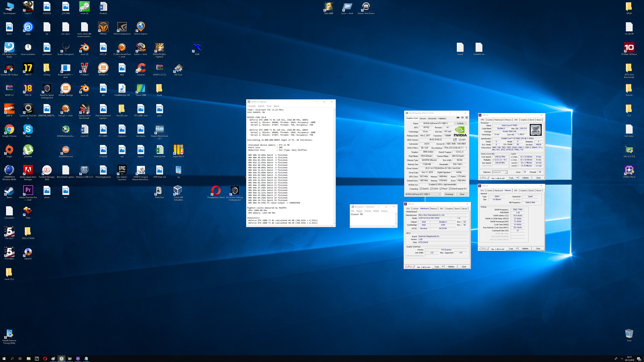
Task: Click Validate in CPU-Z Mainboard window
Action: (451, 267)
